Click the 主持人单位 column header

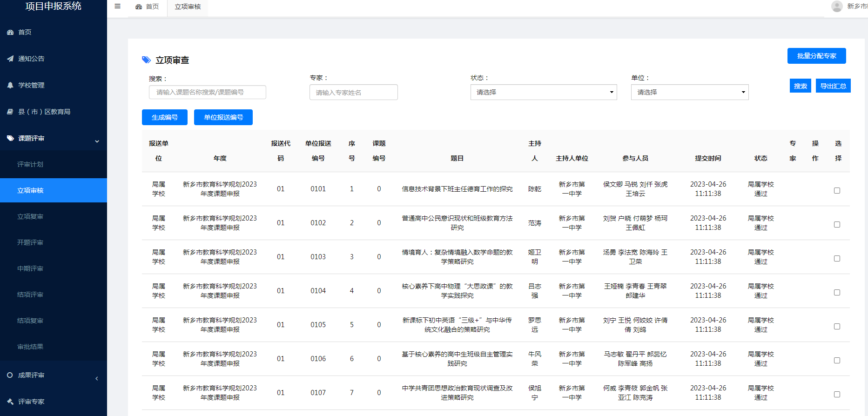coord(572,158)
